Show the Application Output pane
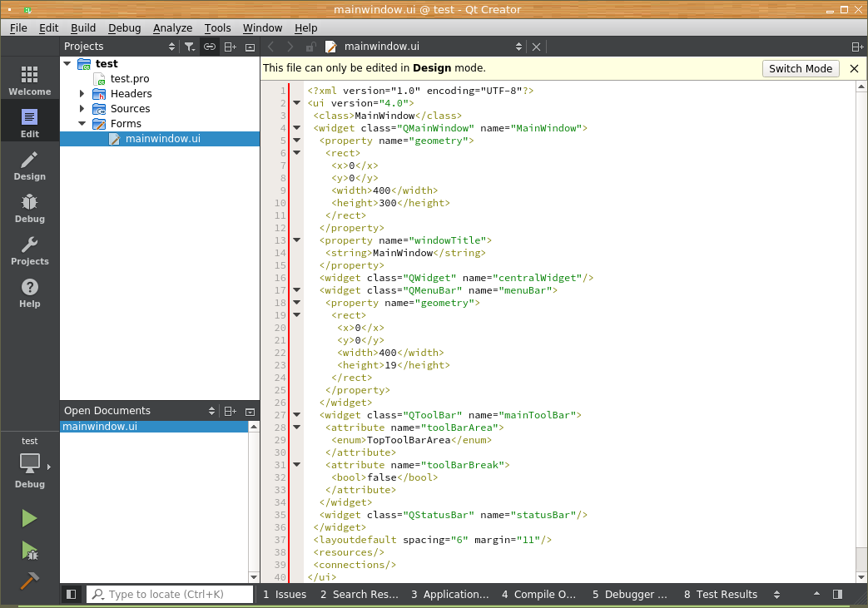This screenshot has width=868, height=608. tap(450, 594)
